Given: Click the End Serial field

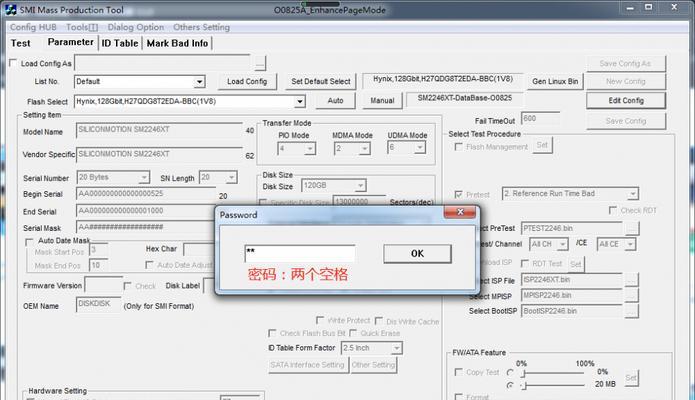Looking at the screenshot, I should 146,211.
